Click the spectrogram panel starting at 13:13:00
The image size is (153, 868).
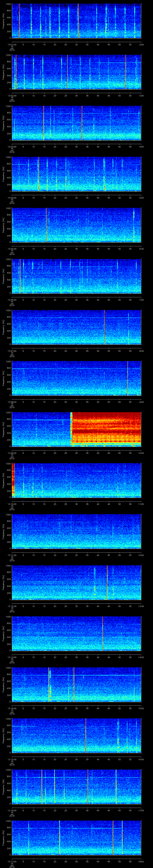point(76,633)
